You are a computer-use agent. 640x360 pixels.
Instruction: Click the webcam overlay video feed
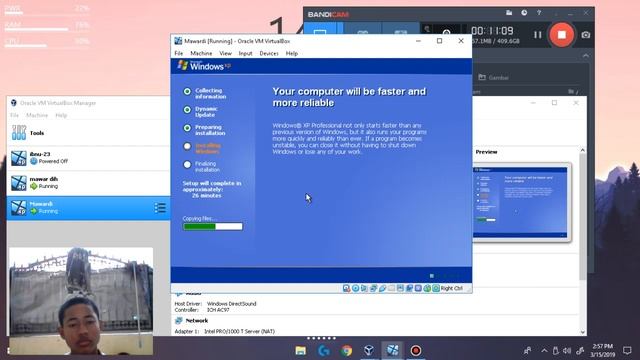point(81,301)
